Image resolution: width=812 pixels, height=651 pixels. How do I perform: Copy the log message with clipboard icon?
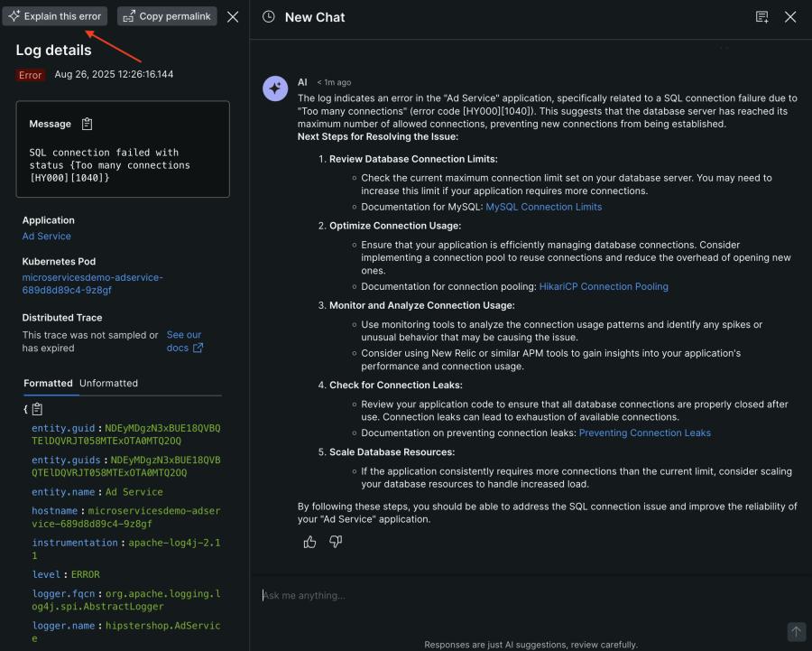click(x=87, y=124)
